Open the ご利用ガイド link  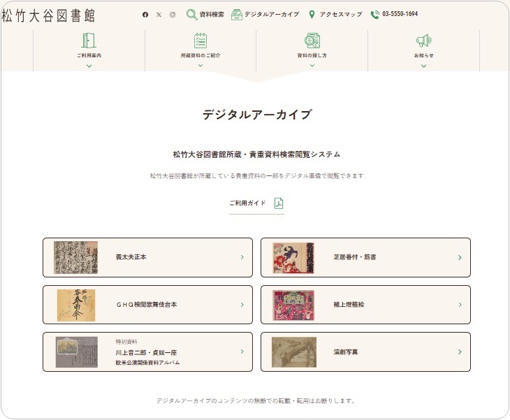tap(247, 203)
